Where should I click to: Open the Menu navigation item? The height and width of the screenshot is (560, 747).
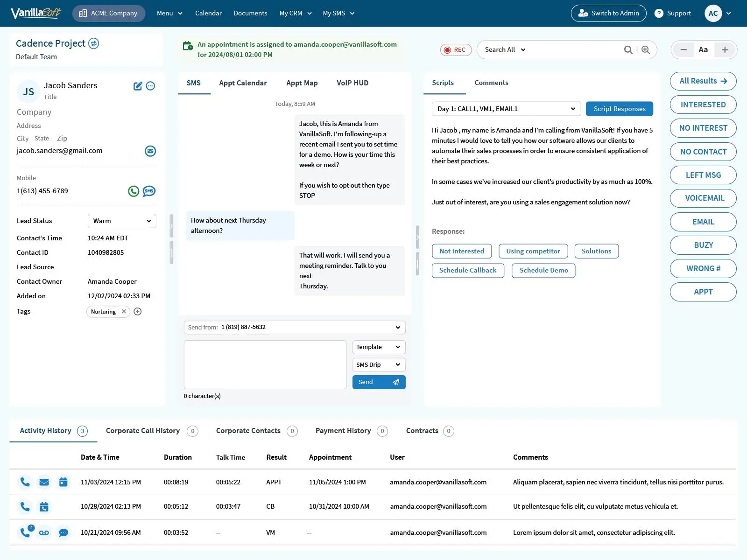[x=169, y=14]
